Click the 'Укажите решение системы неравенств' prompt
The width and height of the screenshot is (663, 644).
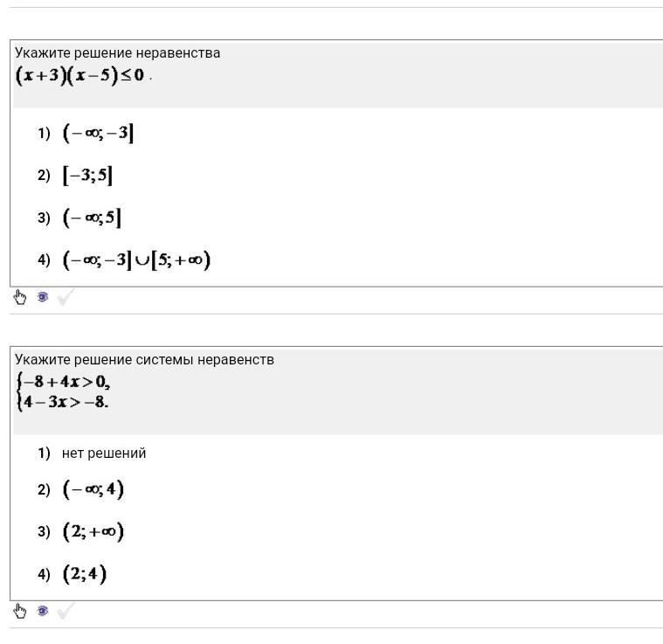coord(144,360)
